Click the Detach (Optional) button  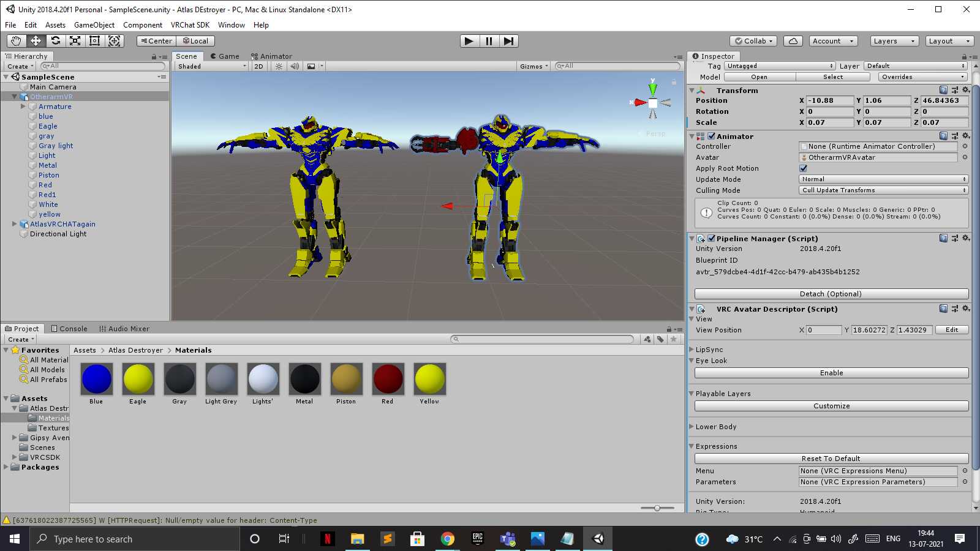coord(831,294)
